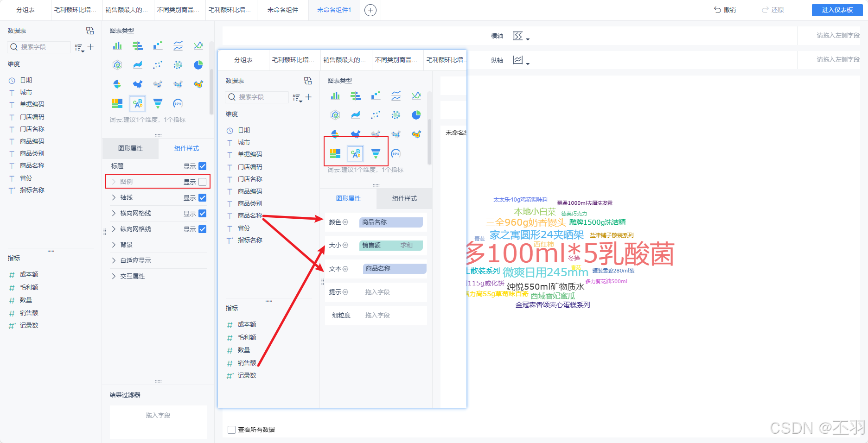Select the multi-series line chart in main panel
Image resolution: width=868 pixels, height=443 pixels.
click(178, 45)
